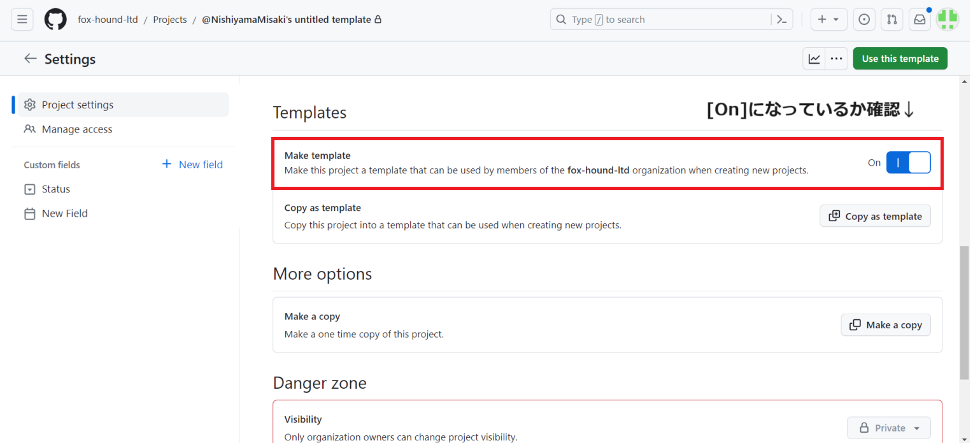Screen dimensions: 980x443
Task: Select the Status custom field
Action: 56,189
